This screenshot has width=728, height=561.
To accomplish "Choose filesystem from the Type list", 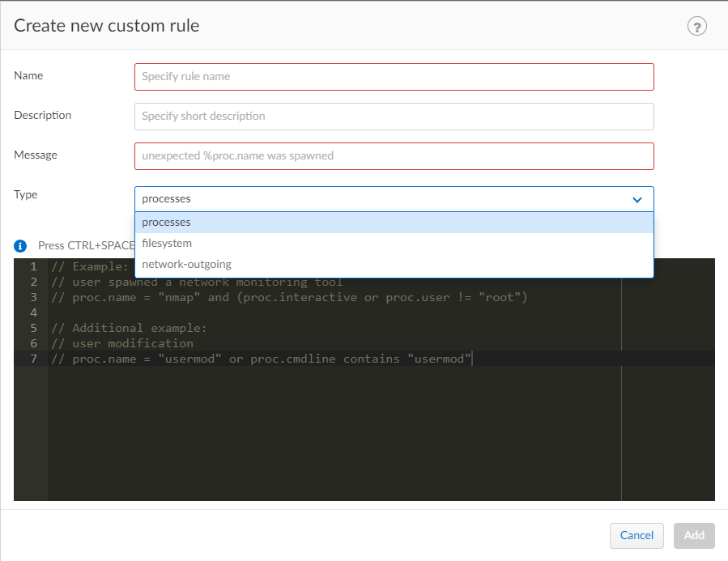I will (394, 243).
